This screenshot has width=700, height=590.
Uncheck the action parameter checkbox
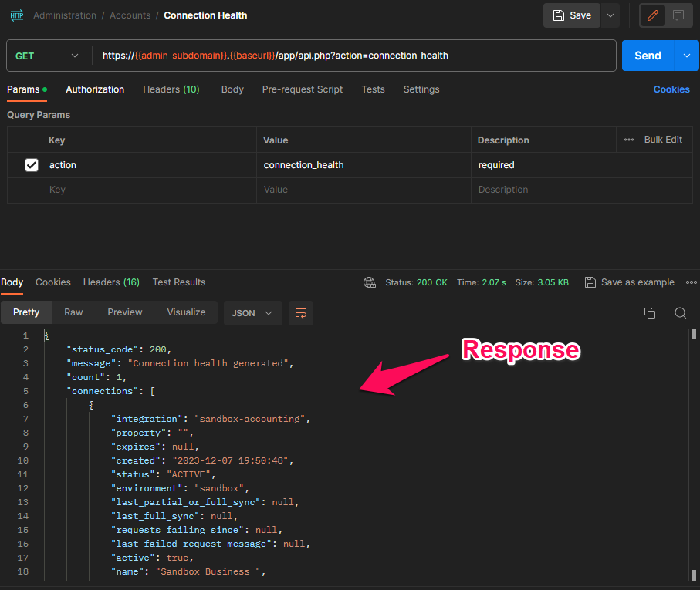(31, 165)
